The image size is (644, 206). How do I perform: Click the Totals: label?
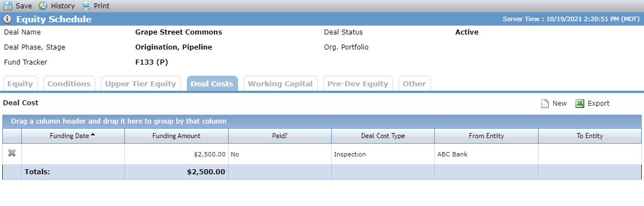point(37,172)
